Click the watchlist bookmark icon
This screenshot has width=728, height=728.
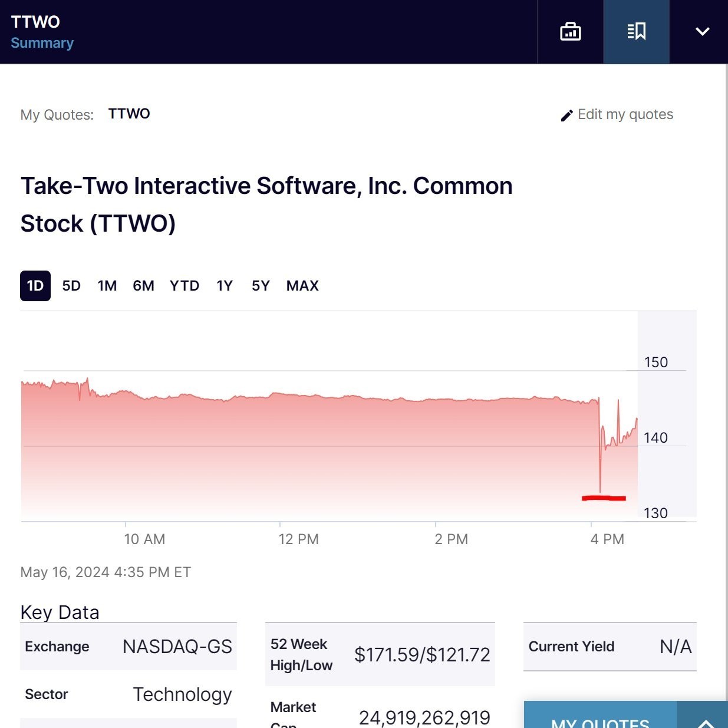(637, 32)
